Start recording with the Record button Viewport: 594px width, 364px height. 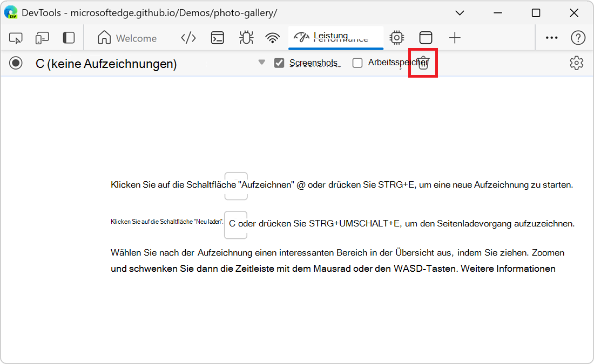click(x=16, y=63)
